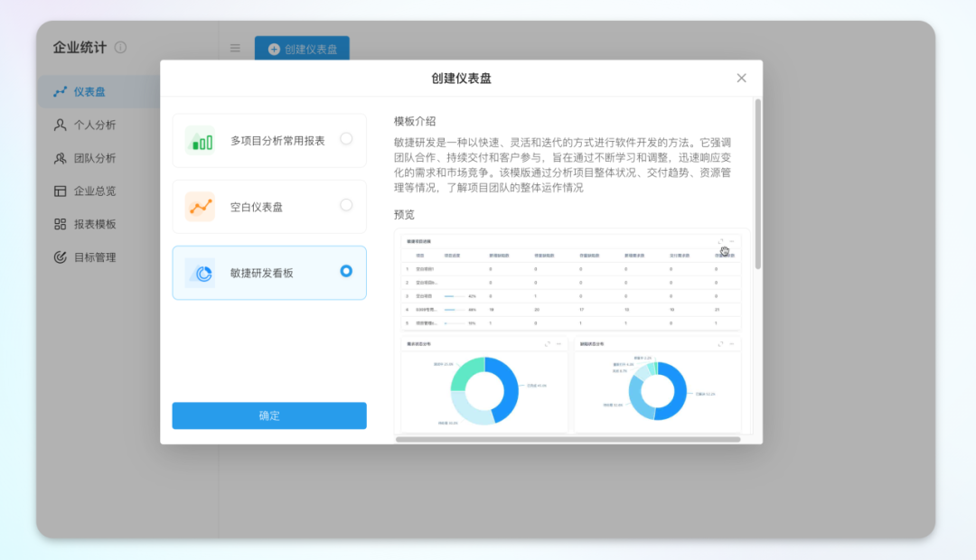Confirm with the 确定 button
The width and height of the screenshot is (976, 560).
269,415
